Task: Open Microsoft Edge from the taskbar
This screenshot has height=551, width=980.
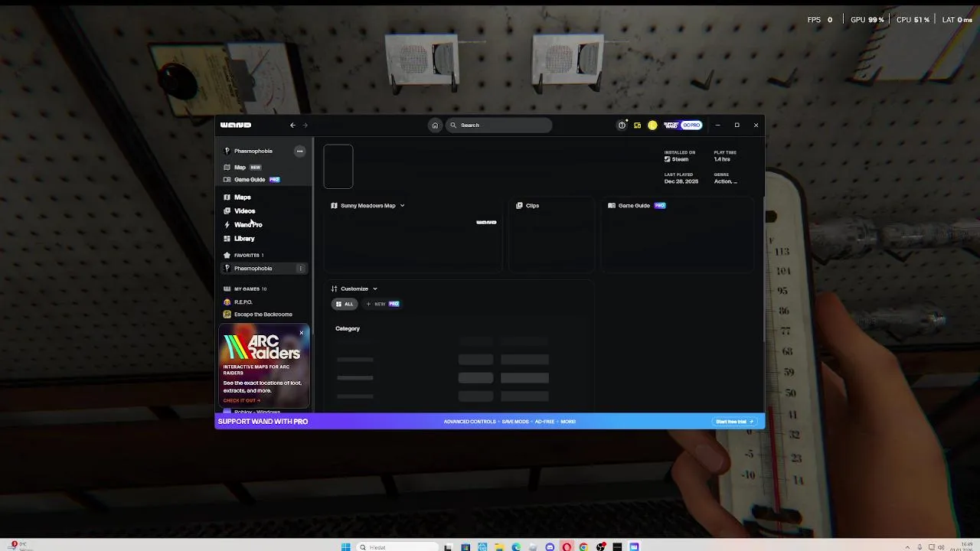Action: (516, 547)
